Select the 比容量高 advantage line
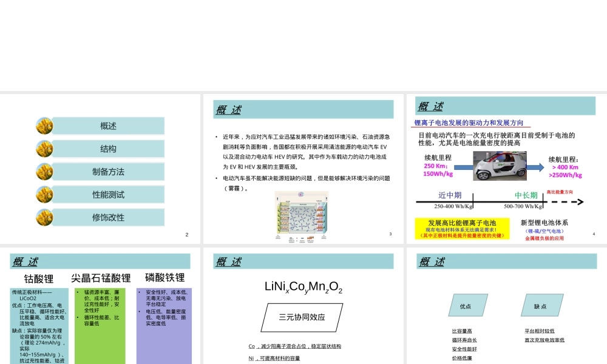Image resolution: width=607 pixels, height=364 pixels. (x=462, y=331)
